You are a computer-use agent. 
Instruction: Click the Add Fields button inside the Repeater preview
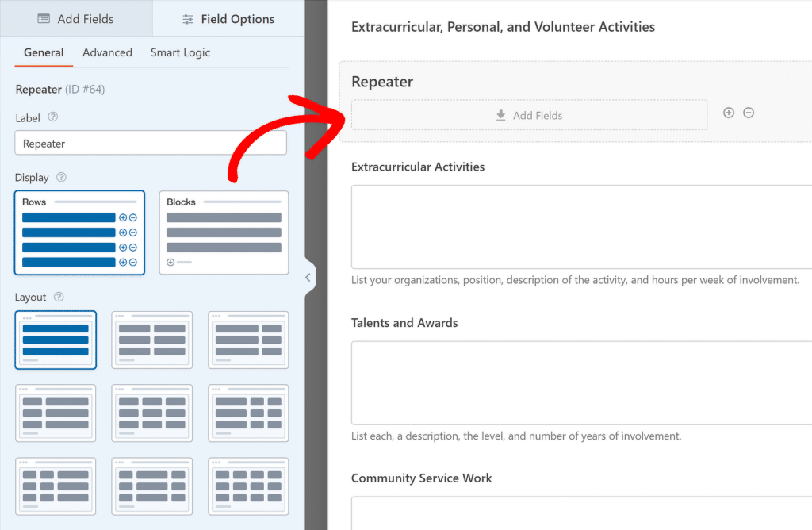coord(529,115)
